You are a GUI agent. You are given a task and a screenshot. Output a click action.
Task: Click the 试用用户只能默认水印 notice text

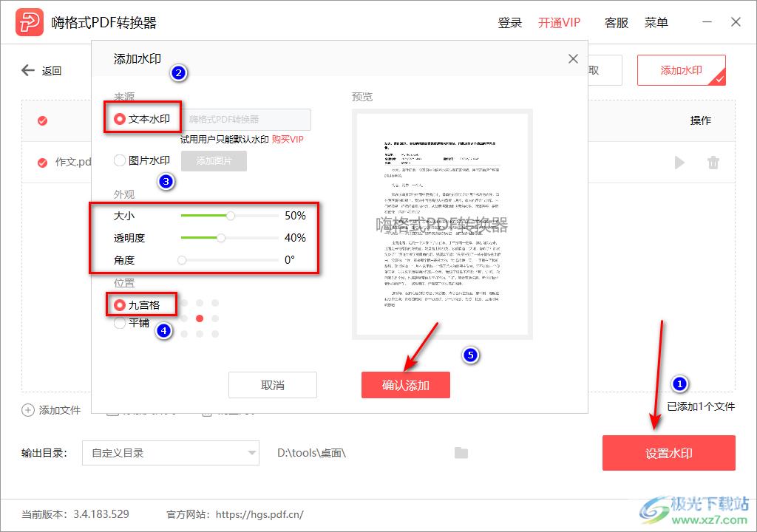click(225, 140)
